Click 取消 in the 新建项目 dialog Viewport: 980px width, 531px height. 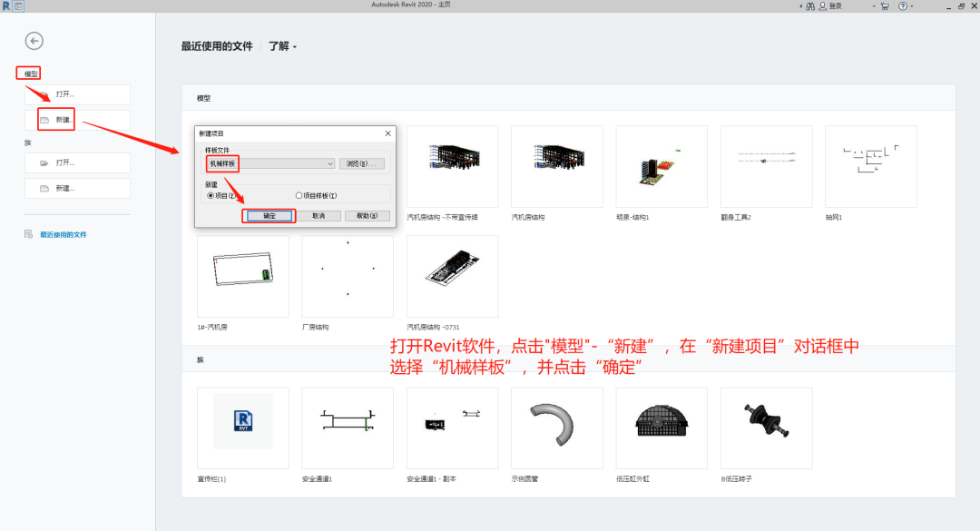tap(318, 216)
